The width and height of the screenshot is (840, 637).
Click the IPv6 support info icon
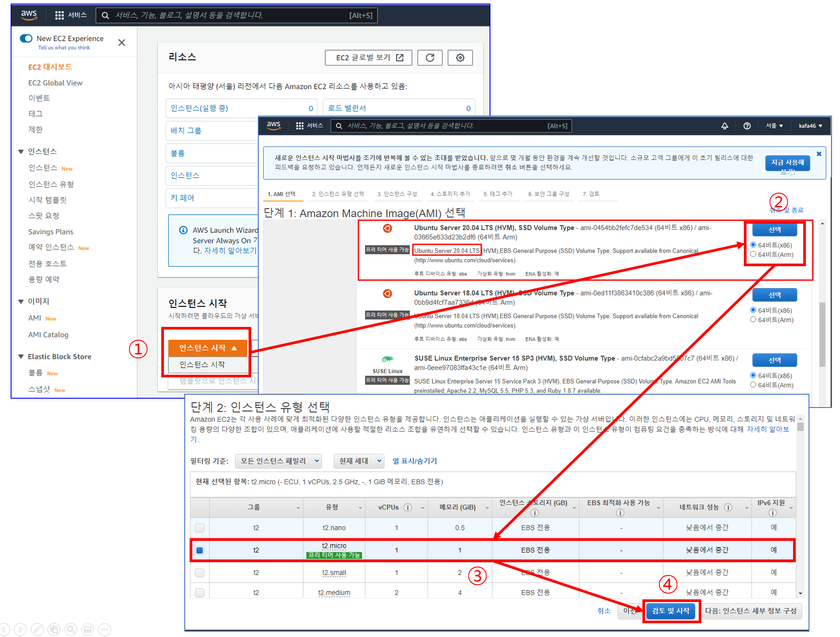click(x=772, y=513)
